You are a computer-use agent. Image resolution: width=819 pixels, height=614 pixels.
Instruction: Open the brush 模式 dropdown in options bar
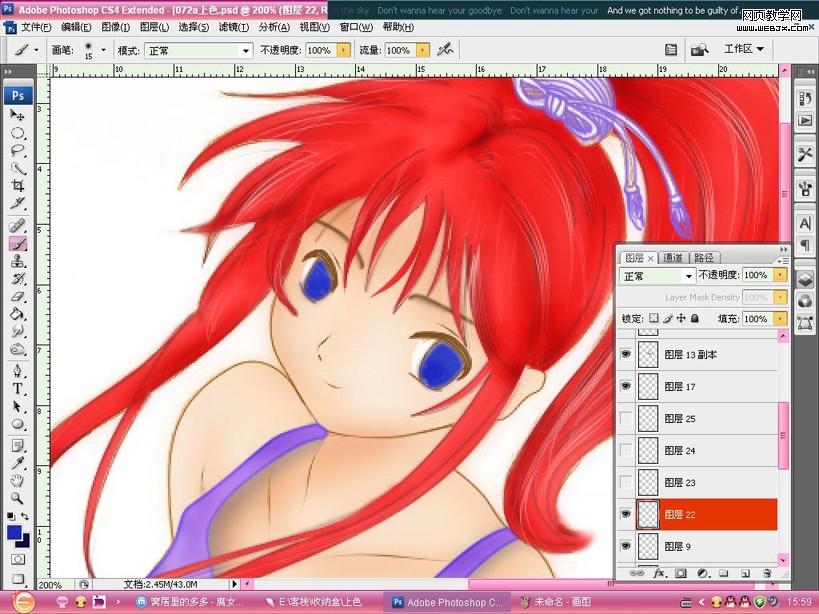click(x=198, y=50)
